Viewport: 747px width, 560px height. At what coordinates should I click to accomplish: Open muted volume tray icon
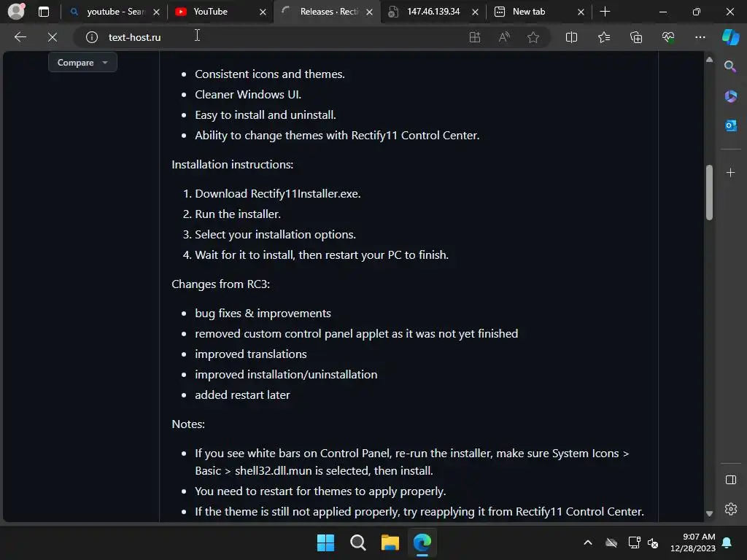click(x=653, y=542)
